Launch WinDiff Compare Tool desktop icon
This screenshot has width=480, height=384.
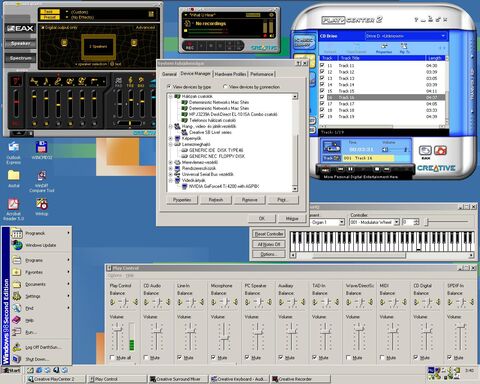[x=42, y=181]
